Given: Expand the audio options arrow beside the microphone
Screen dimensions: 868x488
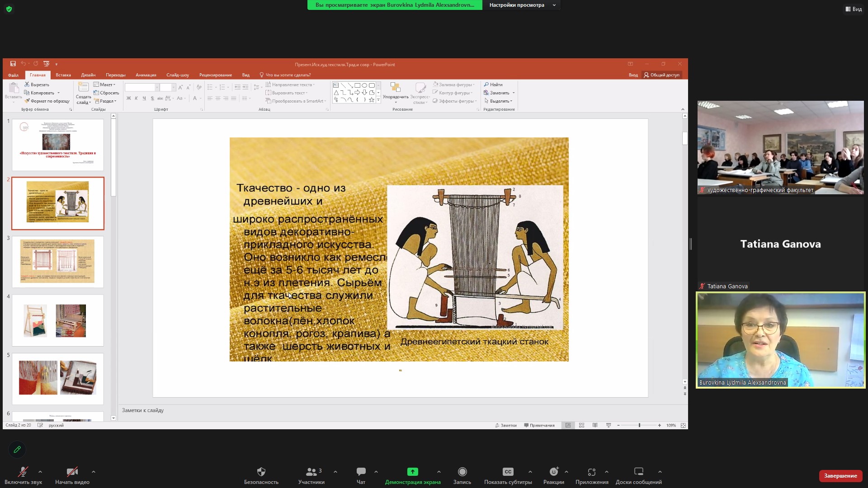Looking at the screenshot, I should click(x=40, y=472).
